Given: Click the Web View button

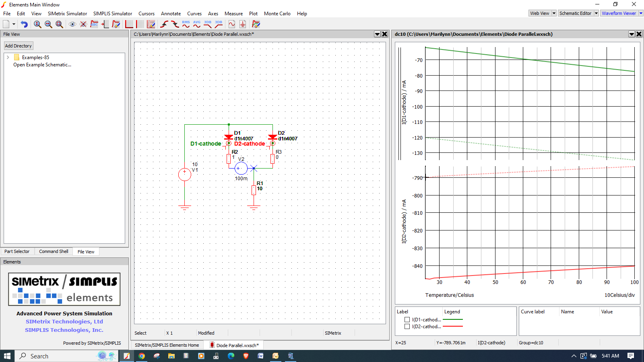Looking at the screenshot, I should coord(540,13).
